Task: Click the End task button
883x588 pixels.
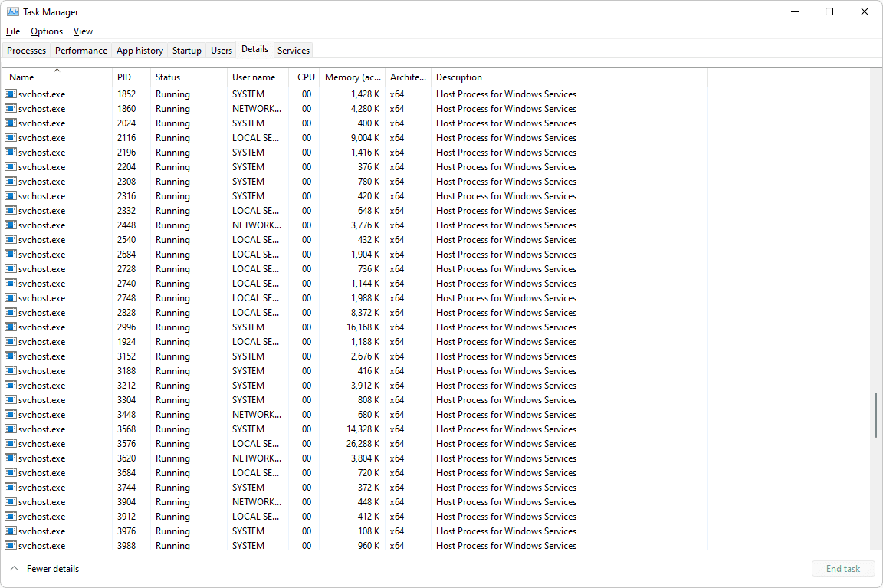Action: point(843,568)
